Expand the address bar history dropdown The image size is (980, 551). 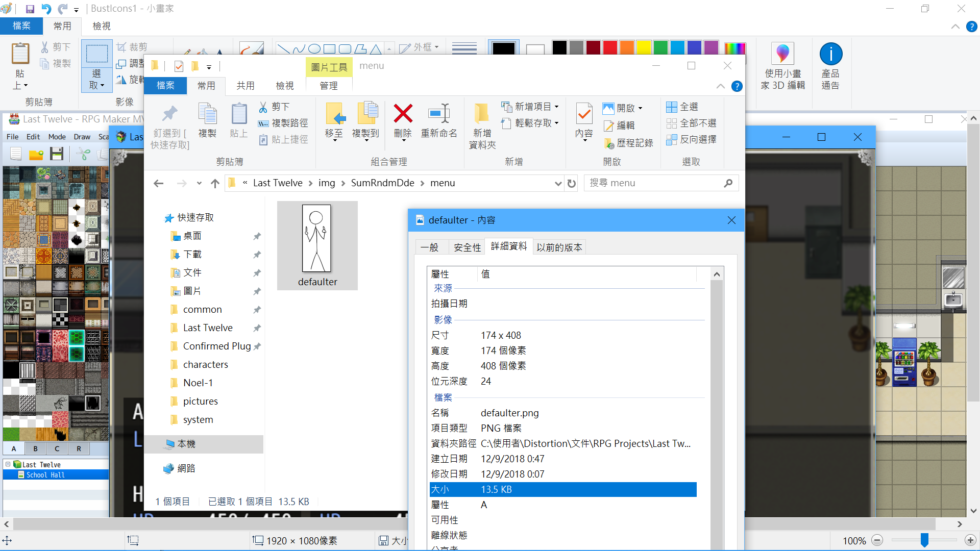(558, 183)
